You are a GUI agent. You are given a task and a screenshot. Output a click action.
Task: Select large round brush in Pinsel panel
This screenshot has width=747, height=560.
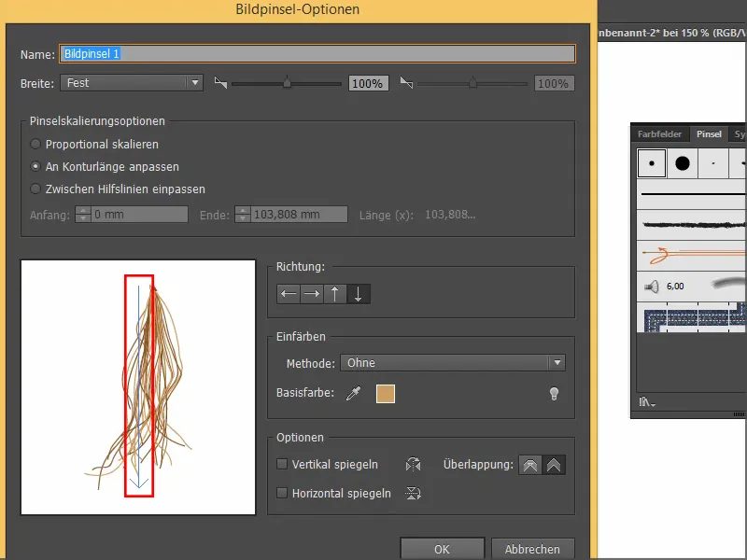(683, 162)
